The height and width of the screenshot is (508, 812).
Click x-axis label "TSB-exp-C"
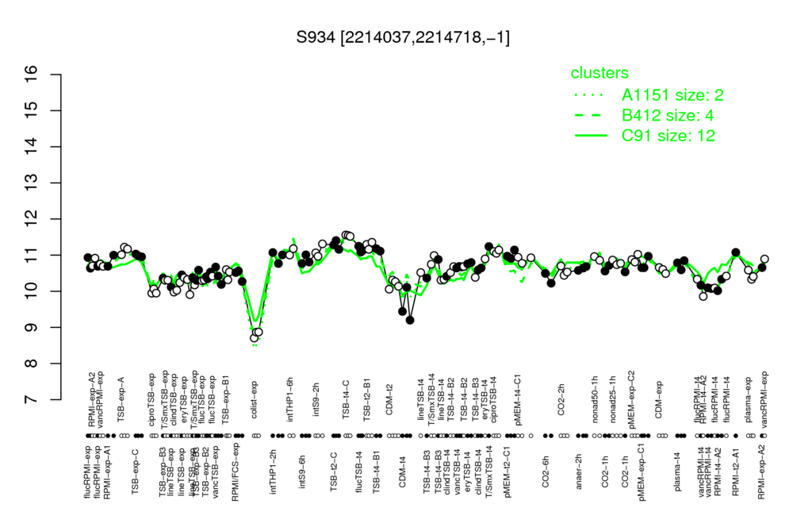pyautogui.click(x=135, y=470)
